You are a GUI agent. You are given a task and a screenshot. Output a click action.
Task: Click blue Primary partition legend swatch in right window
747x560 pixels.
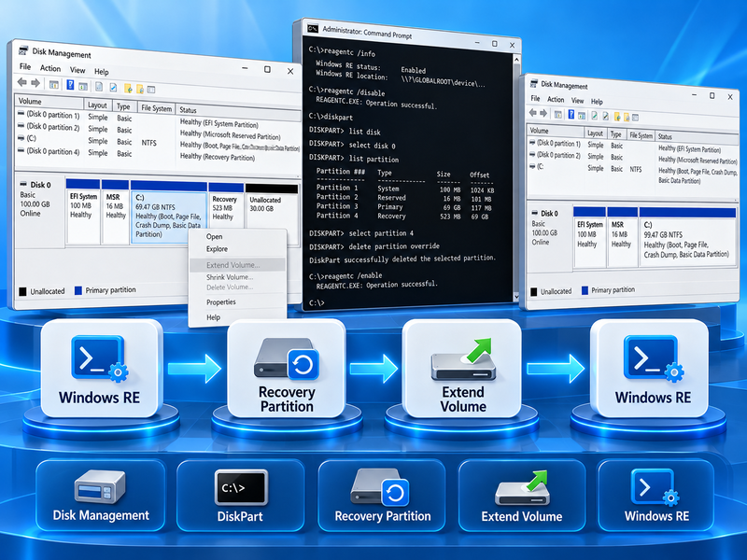point(585,290)
